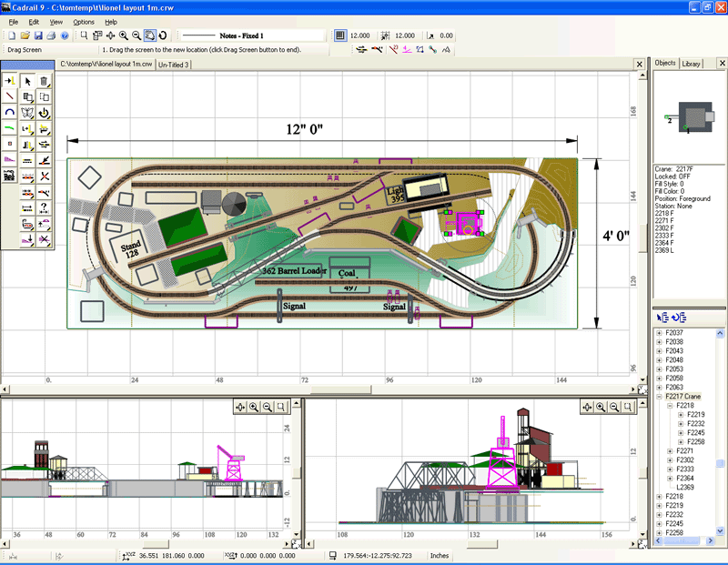The height and width of the screenshot is (565, 728).
Task: Switch to the Library panel tab
Action: [691, 64]
